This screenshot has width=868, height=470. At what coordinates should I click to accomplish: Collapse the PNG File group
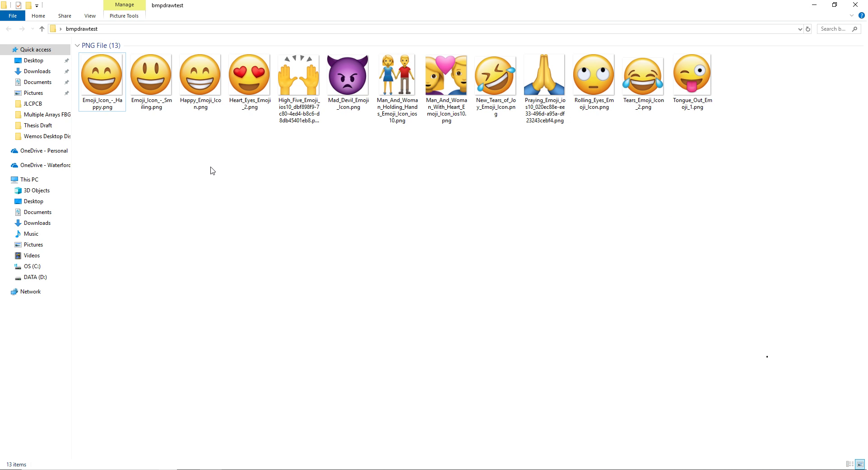coord(77,46)
